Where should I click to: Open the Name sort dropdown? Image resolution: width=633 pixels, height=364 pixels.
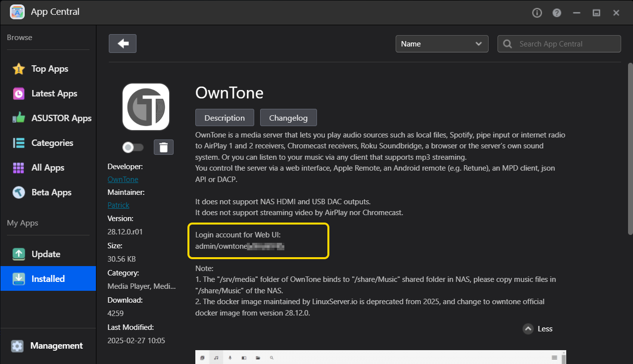coord(442,44)
